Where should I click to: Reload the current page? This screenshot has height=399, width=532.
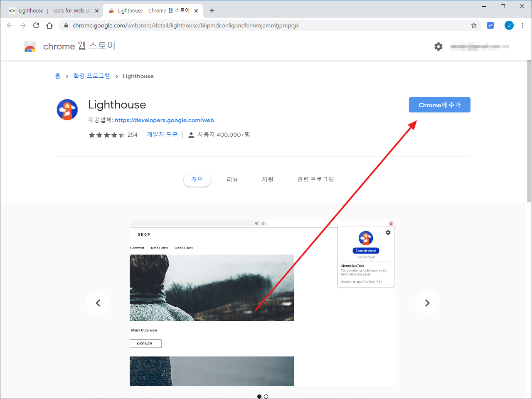[36, 25]
